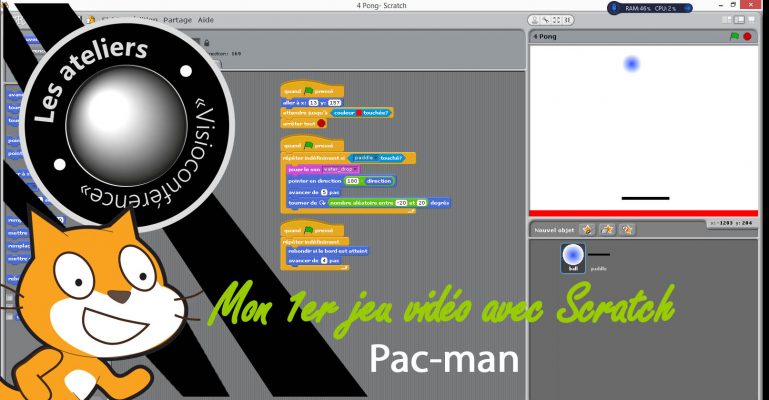Click the blue ball on the stage
Image resolution: width=769 pixels, height=400 pixels.
click(631, 64)
